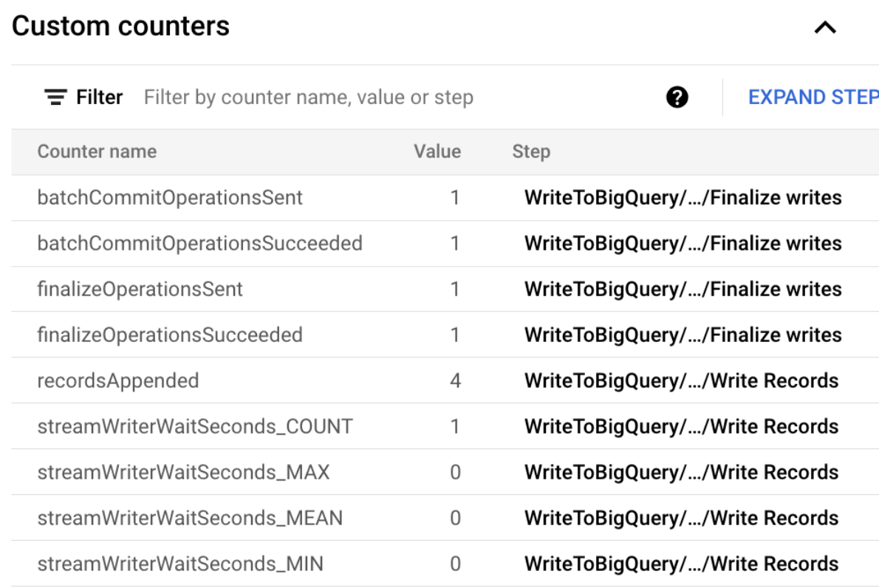Select the streamWriterWaitSeconds_MIN counter name
Image resolution: width=879 pixels, height=588 pixels.
point(180,564)
